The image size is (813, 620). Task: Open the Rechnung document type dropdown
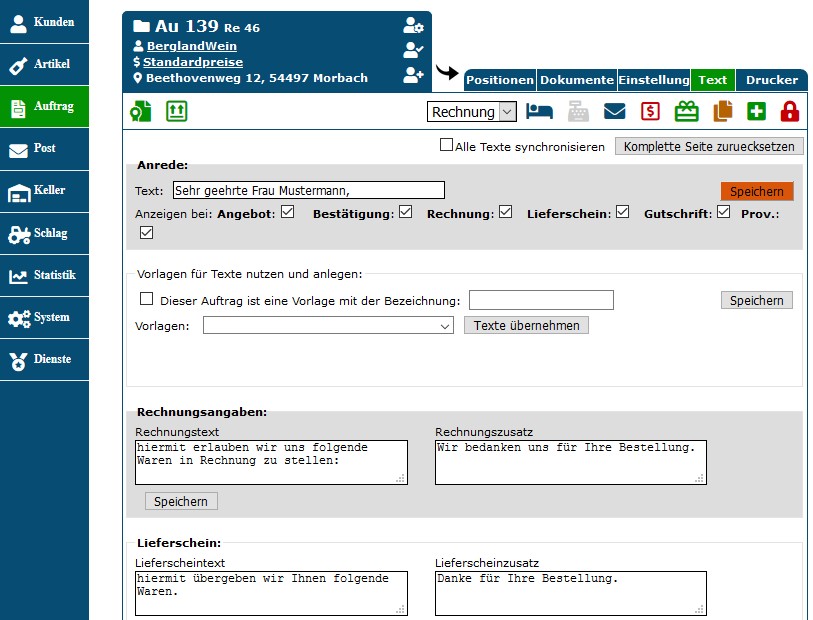471,112
